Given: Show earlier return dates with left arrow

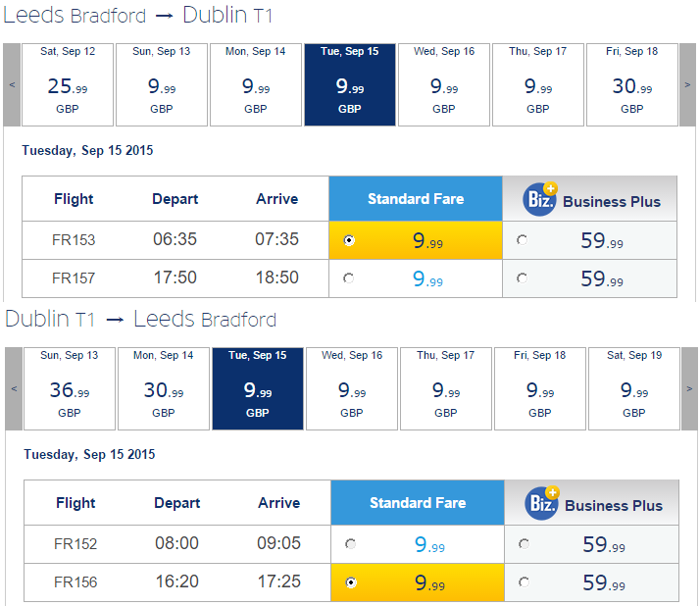Looking at the screenshot, I should 14,388.
